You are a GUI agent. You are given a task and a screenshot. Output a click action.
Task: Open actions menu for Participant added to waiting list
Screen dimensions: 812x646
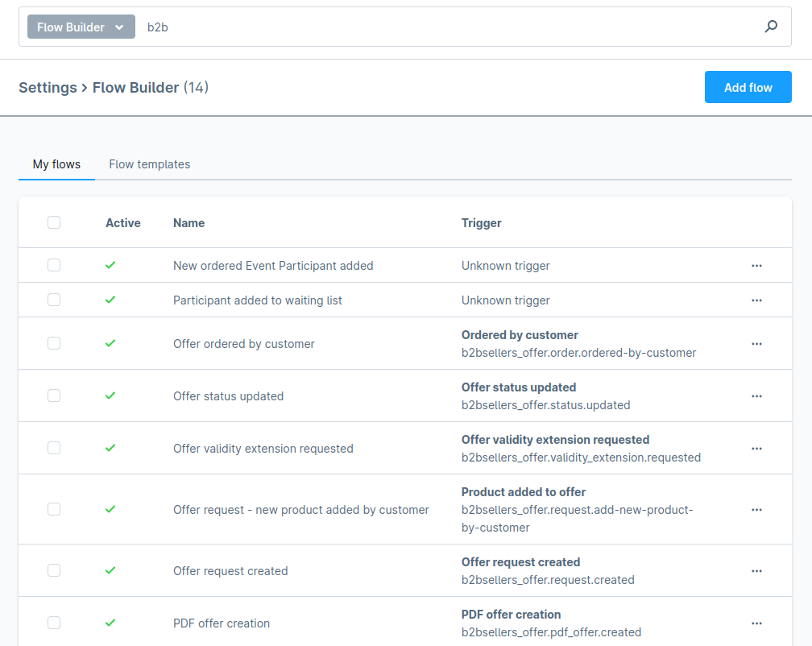[x=756, y=300]
